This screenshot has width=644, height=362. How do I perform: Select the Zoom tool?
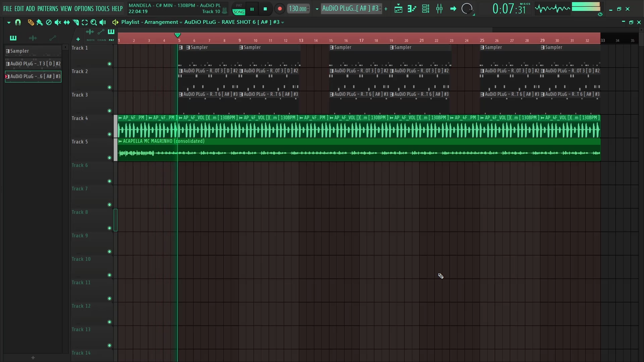[x=94, y=22]
